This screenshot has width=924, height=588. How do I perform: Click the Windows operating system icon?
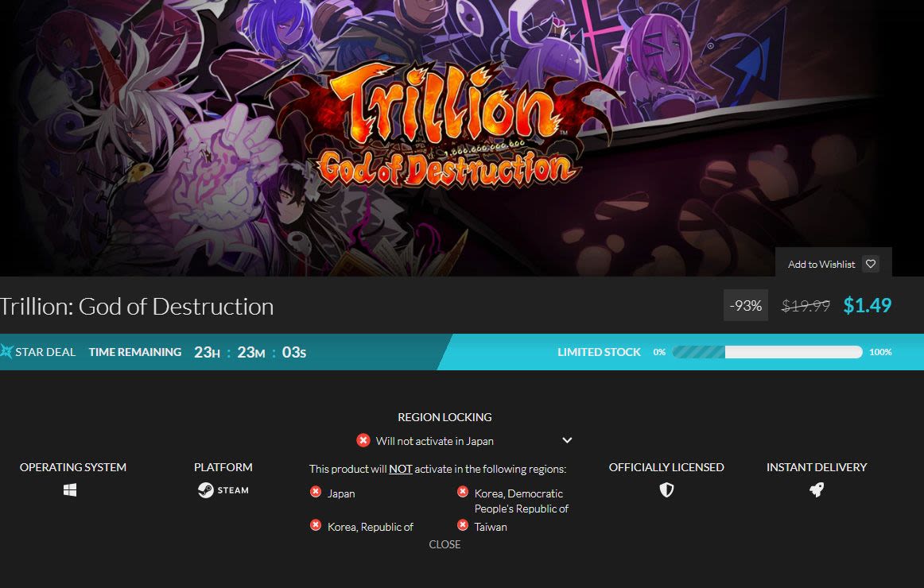click(x=70, y=489)
